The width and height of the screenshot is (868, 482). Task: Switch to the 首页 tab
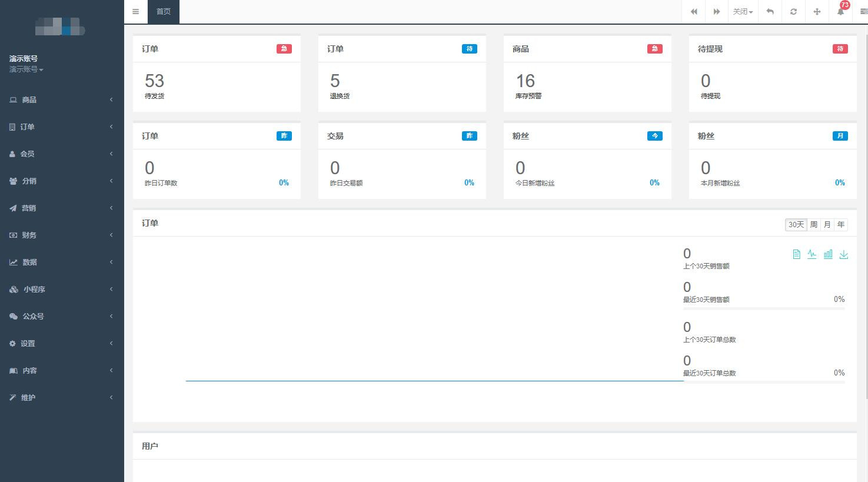coord(164,12)
